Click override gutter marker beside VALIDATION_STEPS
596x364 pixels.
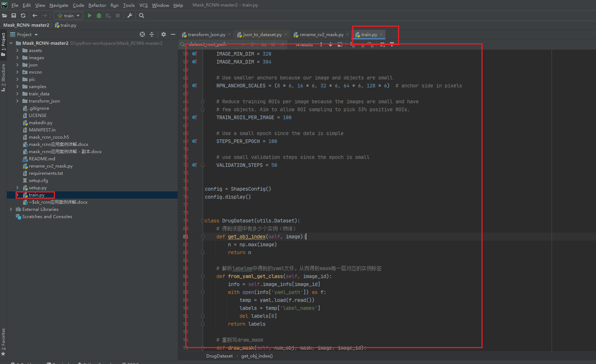[x=194, y=165]
